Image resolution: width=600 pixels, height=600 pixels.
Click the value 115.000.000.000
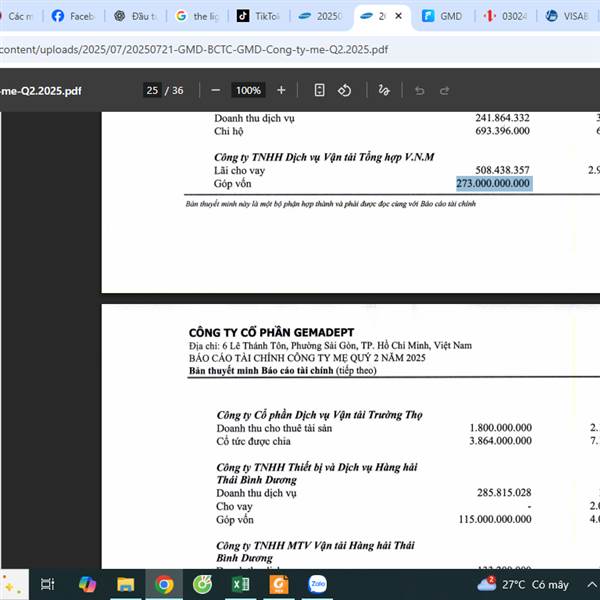(x=495, y=519)
